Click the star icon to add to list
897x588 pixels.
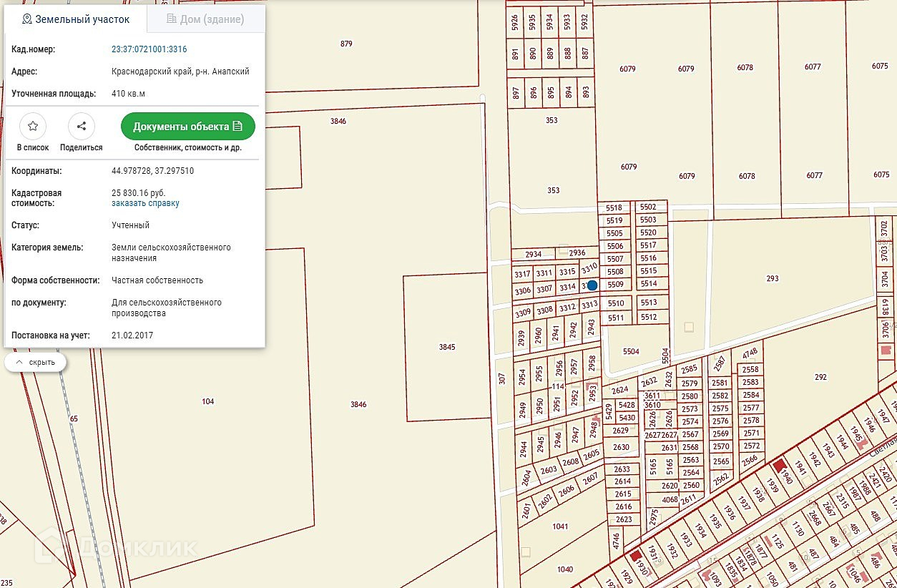click(x=33, y=127)
